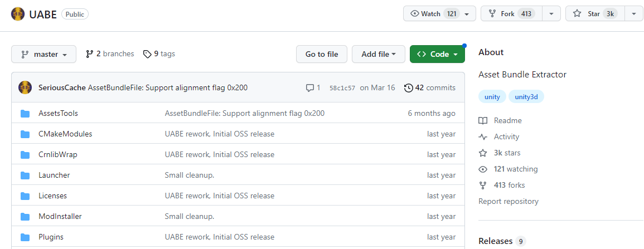Select the unity topic tag

click(x=492, y=97)
